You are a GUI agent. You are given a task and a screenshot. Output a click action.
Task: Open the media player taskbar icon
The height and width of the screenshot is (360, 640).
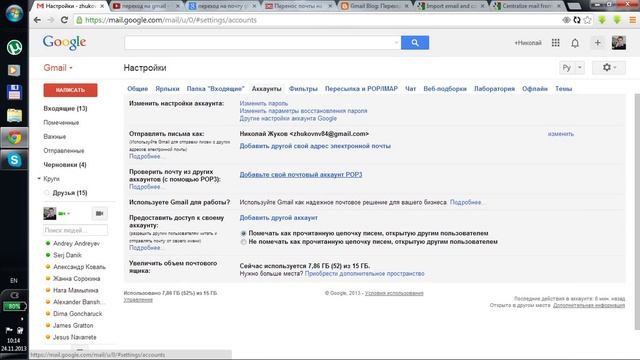pos(14,71)
